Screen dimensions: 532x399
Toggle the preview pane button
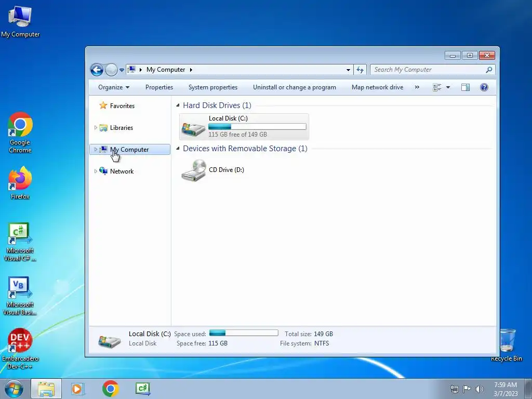tap(465, 87)
